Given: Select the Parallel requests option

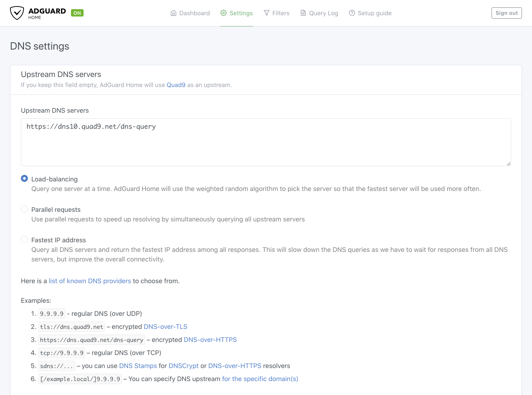Looking at the screenshot, I should coord(25,209).
